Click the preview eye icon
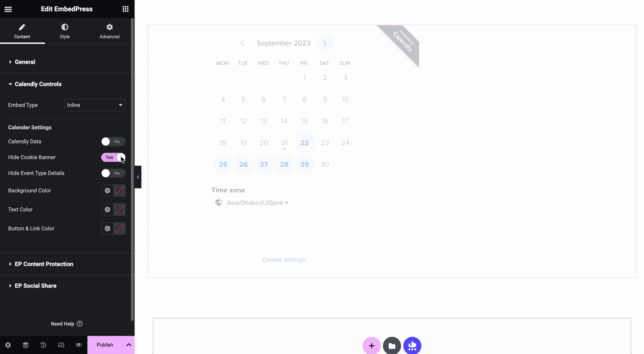This screenshot has height=354, width=644. [78, 345]
